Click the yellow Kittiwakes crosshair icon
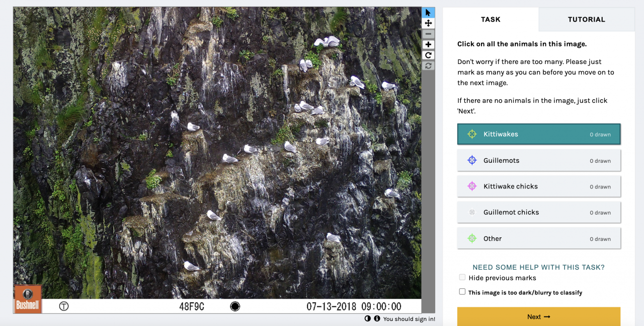Viewport: 644px width, 326px height. tap(472, 134)
